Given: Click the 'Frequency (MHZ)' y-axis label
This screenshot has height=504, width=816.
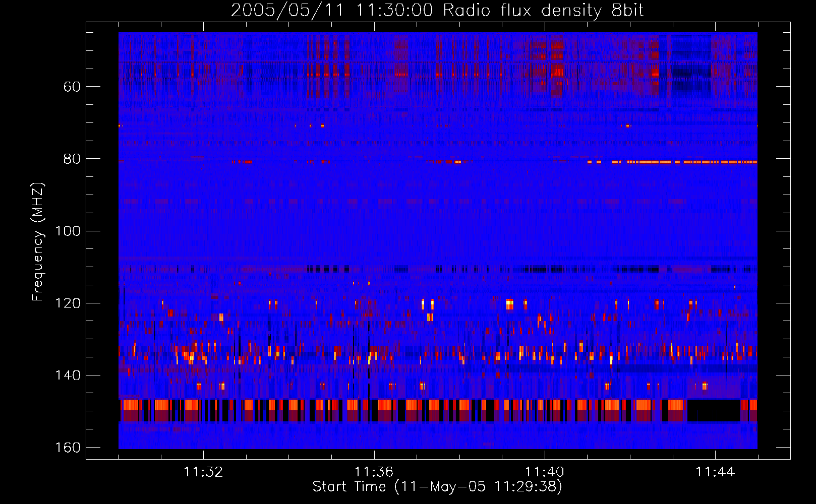Looking at the screenshot, I should coord(38,242).
